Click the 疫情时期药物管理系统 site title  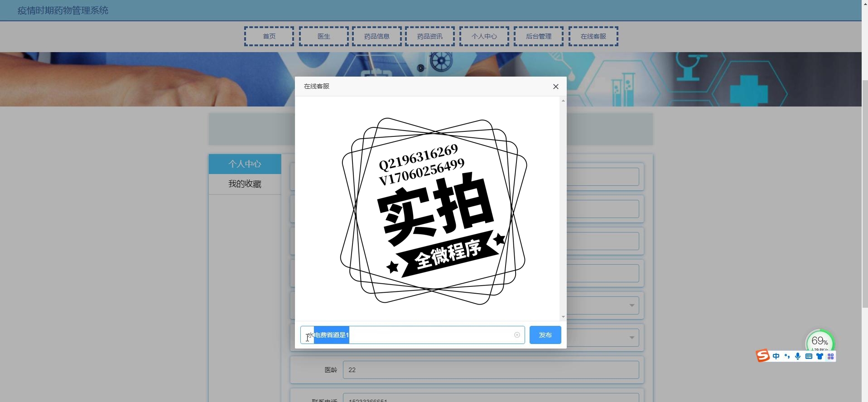tap(63, 10)
